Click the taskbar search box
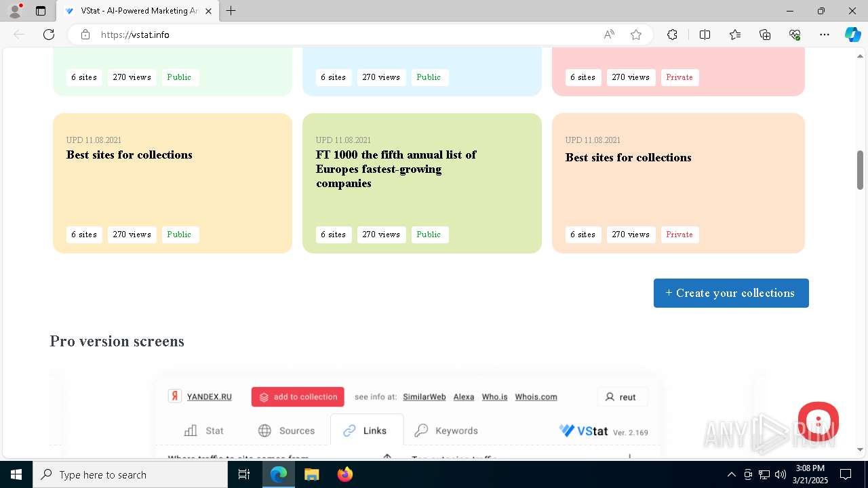The image size is (868, 488). tap(130, 474)
